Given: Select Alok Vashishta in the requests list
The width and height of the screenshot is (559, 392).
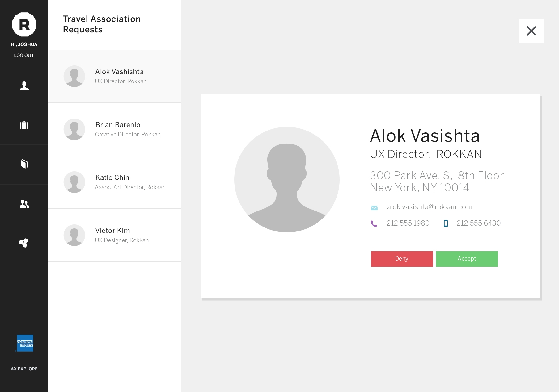Looking at the screenshot, I should coord(115,76).
